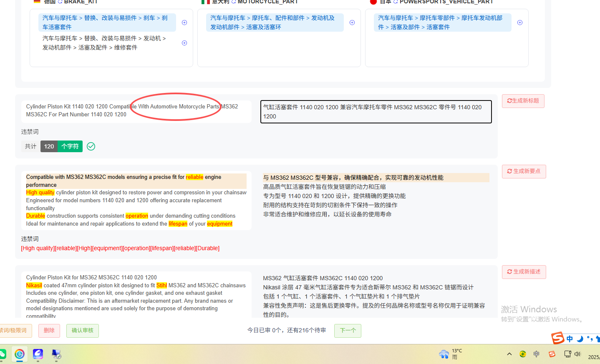600x364 pixels.
Task: Select the German engine repair kit category path
Action: (x=104, y=43)
